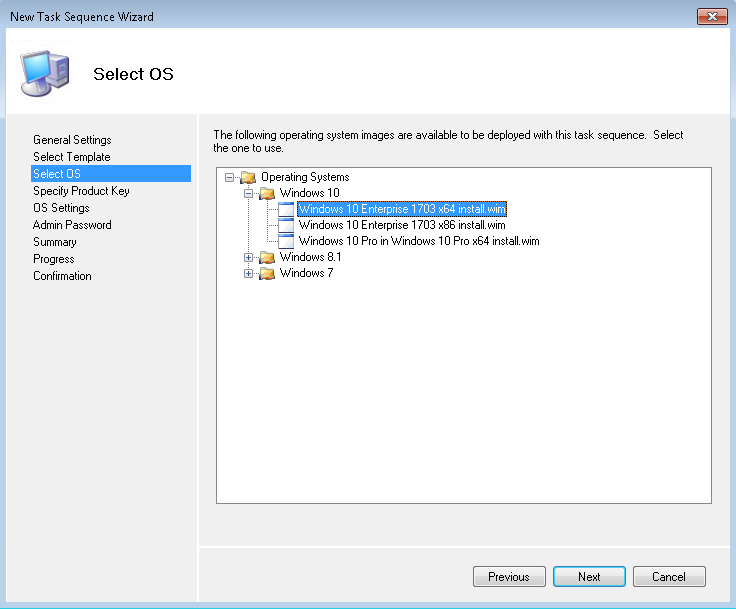736x609 pixels.
Task: Click the Windows 7 folder icon
Action: pos(267,273)
